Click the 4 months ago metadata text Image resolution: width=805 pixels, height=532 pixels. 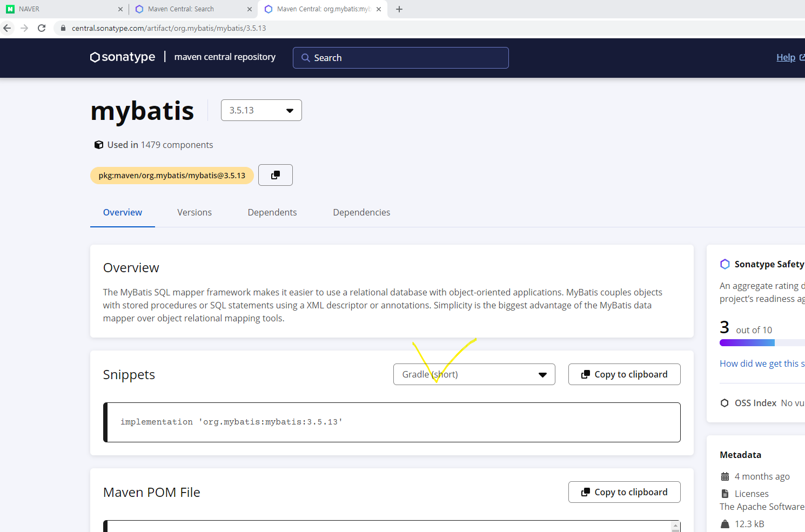click(762, 476)
